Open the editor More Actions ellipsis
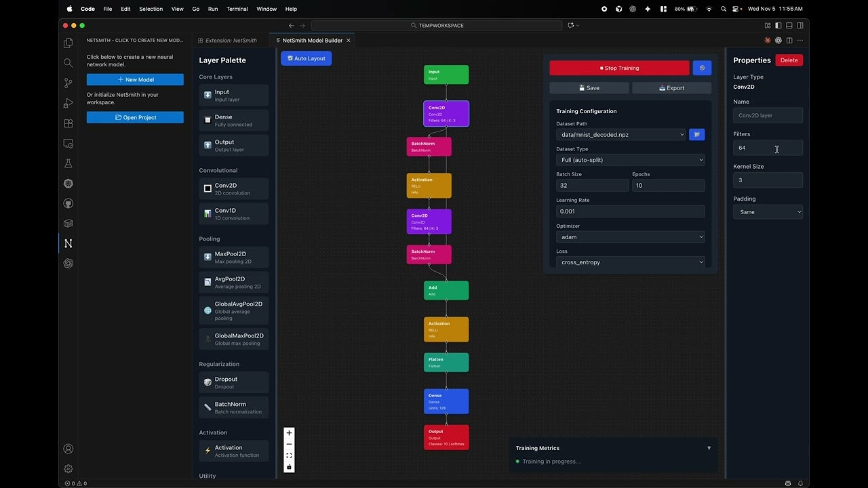The width and height of the screenshot is (868, 488). coord(800,41)
